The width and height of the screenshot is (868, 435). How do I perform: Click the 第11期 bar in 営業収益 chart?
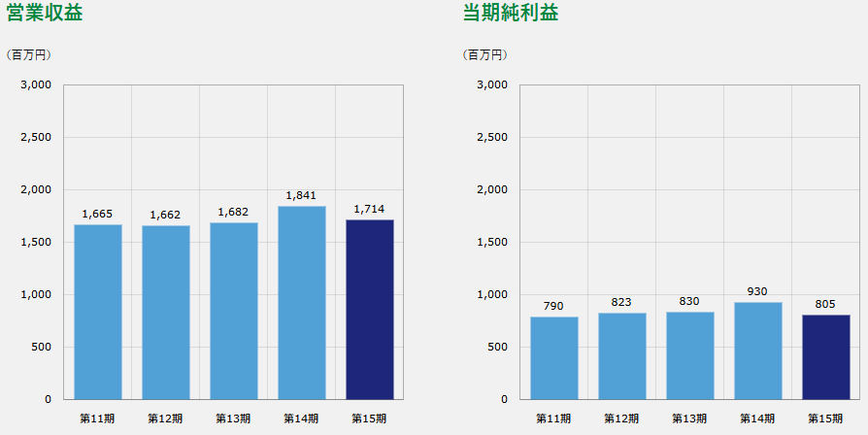click(x=98, y=312)
